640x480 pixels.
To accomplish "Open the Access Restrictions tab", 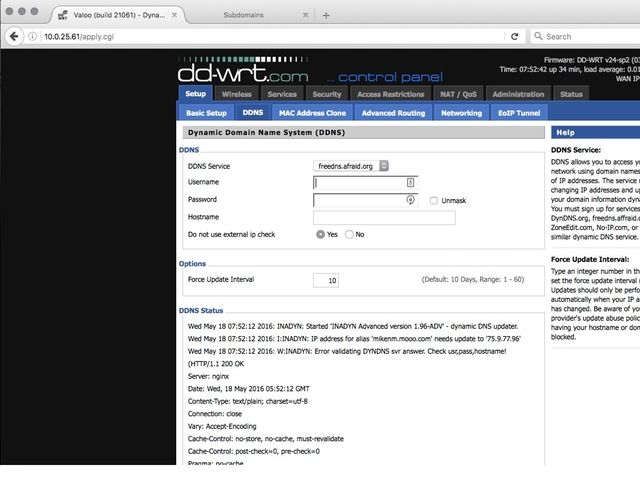I will click(391, 94).
